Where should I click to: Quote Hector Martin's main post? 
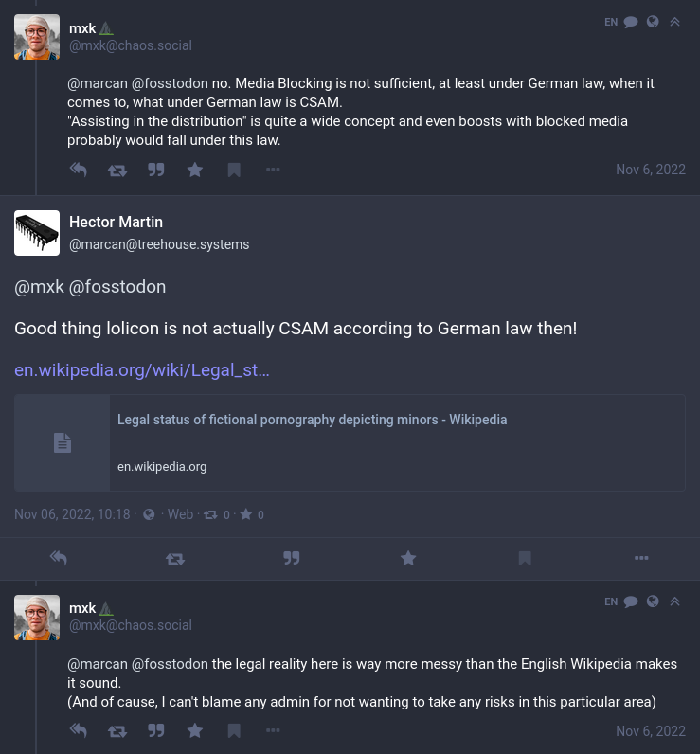point(292,558)
